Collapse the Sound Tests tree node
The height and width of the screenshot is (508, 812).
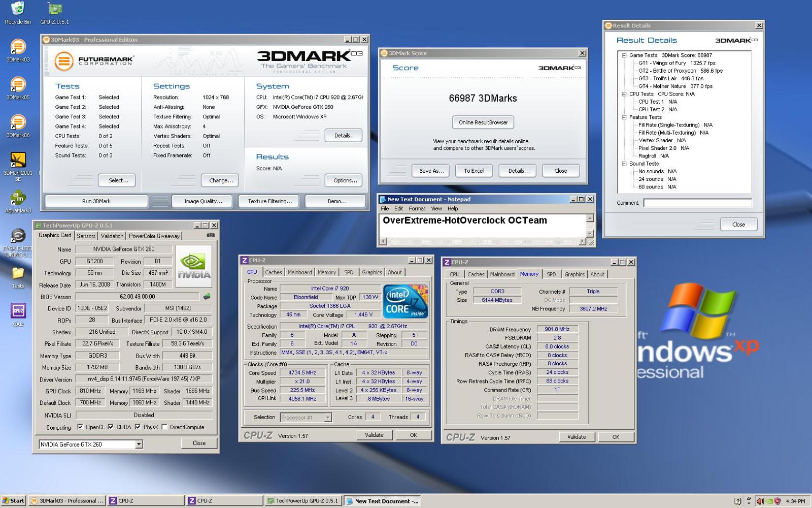coord(624,164)
